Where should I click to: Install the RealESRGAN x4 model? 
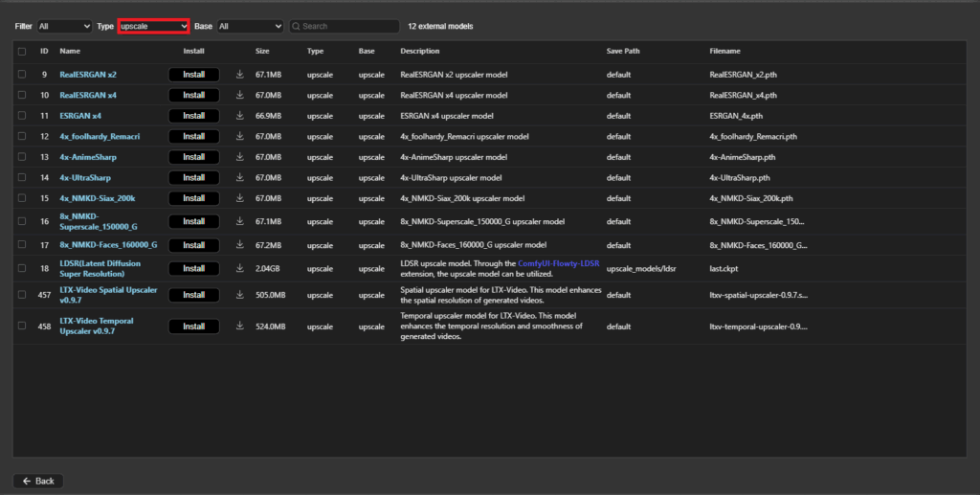193,95
